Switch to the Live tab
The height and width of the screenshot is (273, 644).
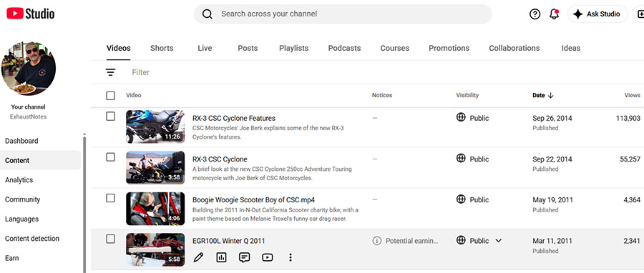205,48
